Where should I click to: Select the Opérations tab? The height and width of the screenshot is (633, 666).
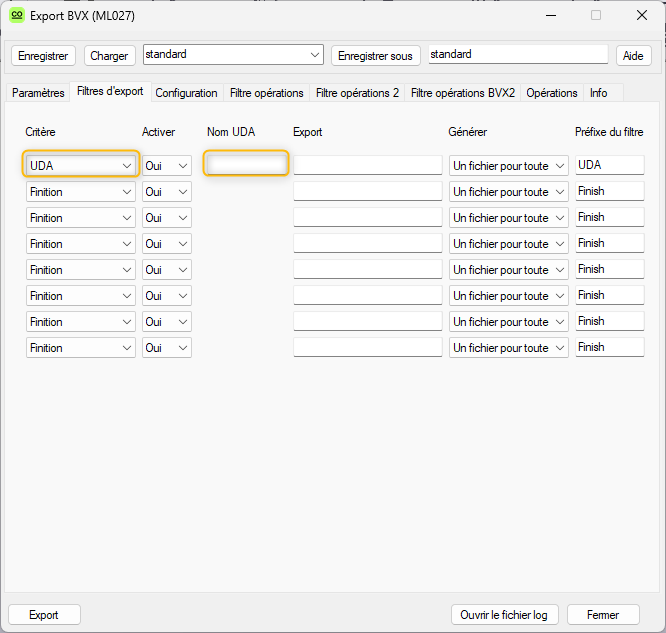[552, 93]
